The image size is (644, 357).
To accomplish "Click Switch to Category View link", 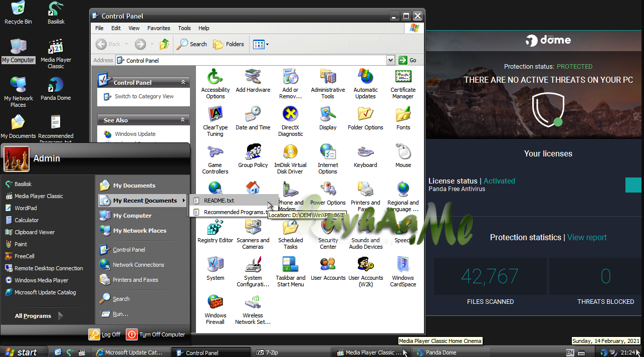I will click(x=144, y=96).
